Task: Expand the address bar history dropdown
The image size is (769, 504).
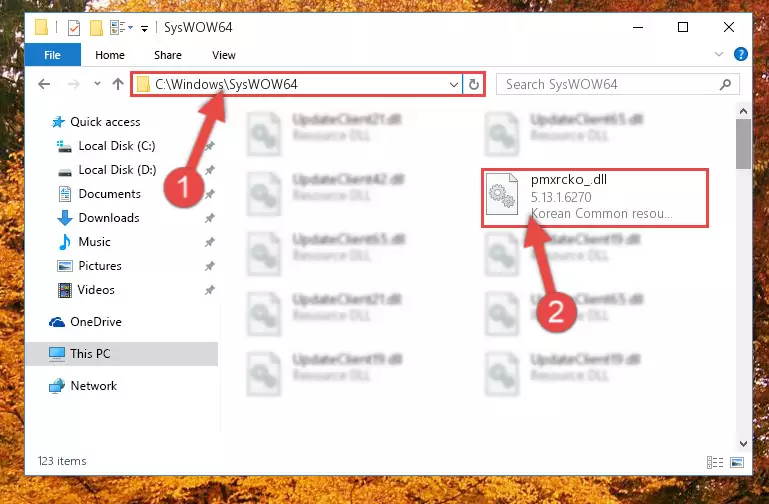Action: 454,84
